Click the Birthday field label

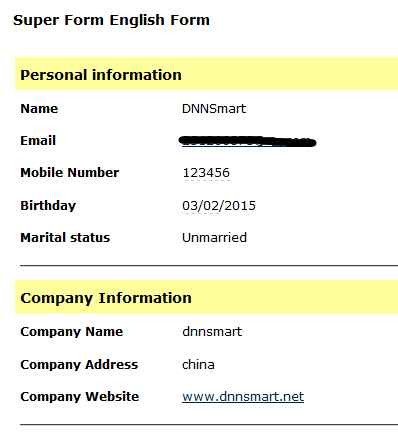48,205
